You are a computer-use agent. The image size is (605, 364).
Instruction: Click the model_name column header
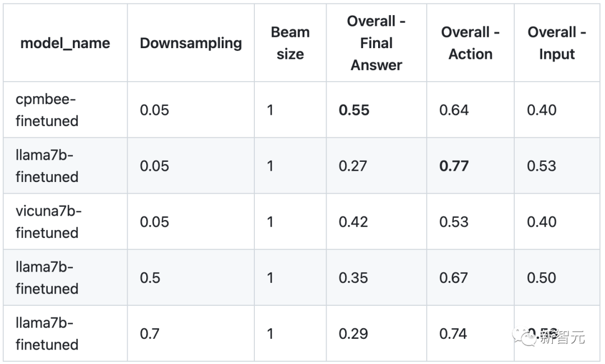coord(65,43)
